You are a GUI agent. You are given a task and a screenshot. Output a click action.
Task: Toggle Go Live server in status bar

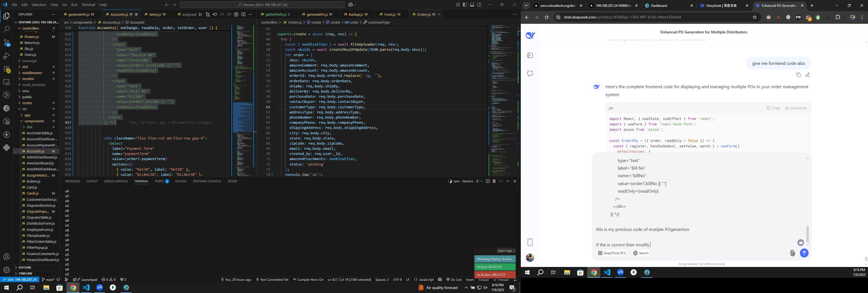(x=454, y=279)
